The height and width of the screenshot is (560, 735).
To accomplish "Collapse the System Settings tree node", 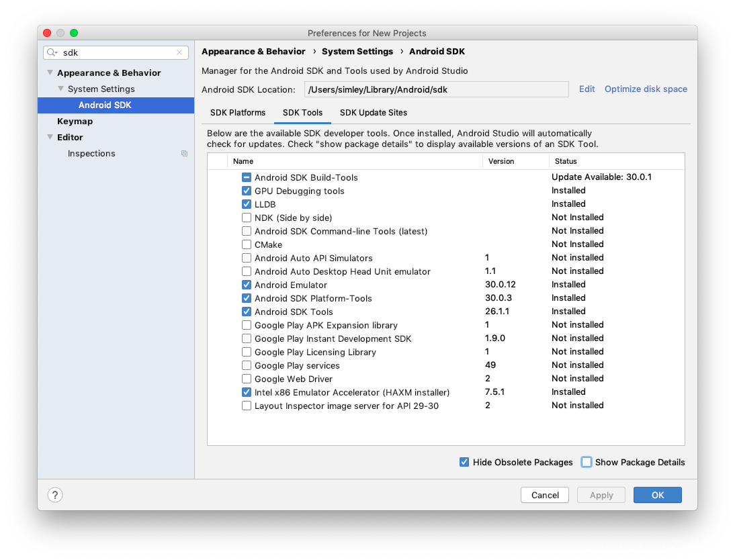I will point(60,89).
